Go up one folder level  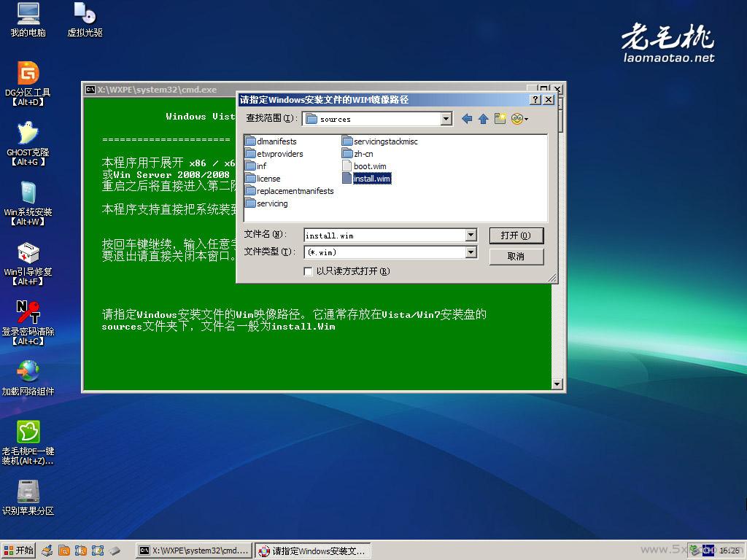[x=483, y=119]
